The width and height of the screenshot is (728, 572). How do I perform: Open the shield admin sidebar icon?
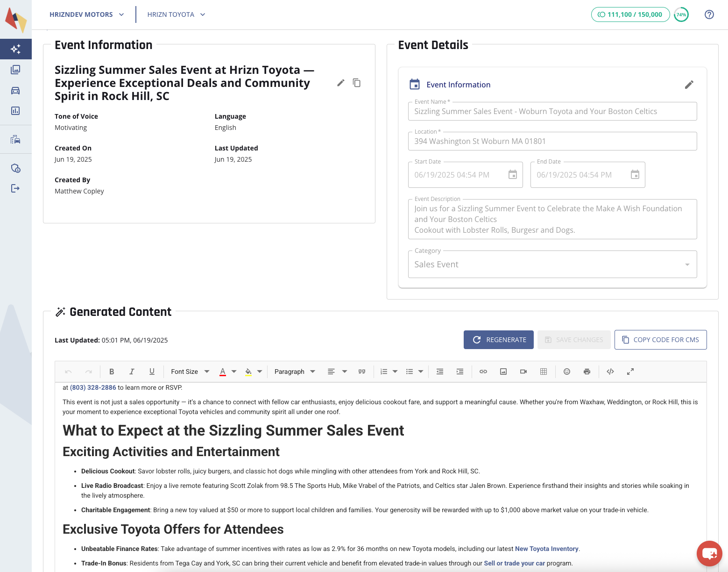(15, 168)
